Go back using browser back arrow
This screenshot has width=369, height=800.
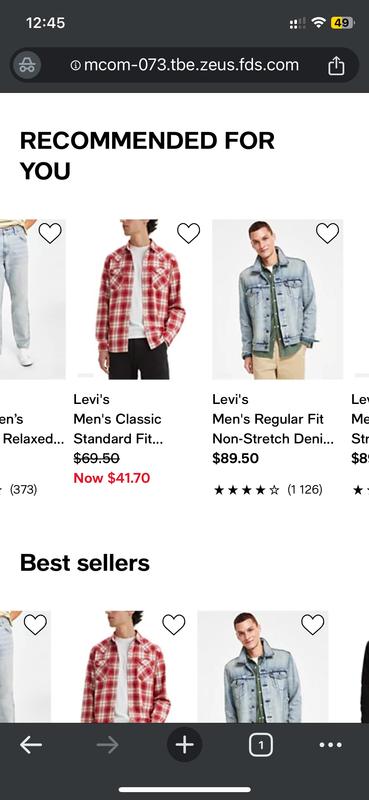31,745
